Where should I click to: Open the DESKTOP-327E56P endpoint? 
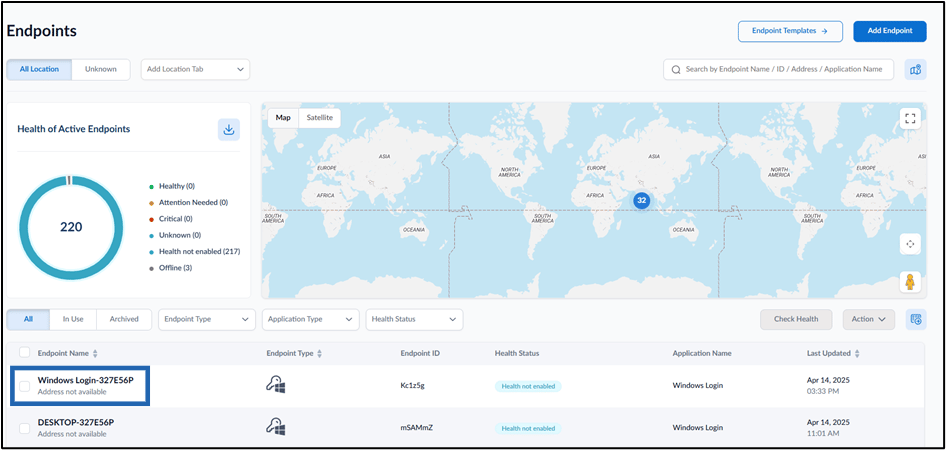click(75, 423)
